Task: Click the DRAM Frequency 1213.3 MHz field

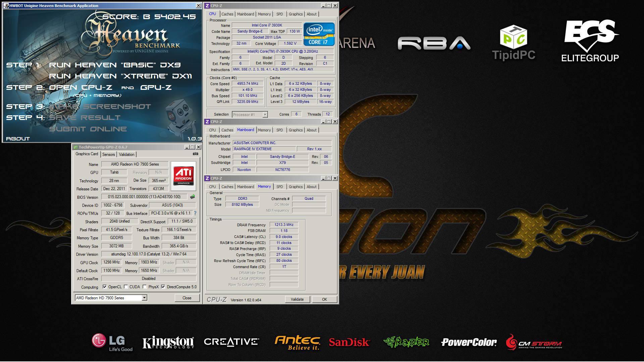Action: 284,225
